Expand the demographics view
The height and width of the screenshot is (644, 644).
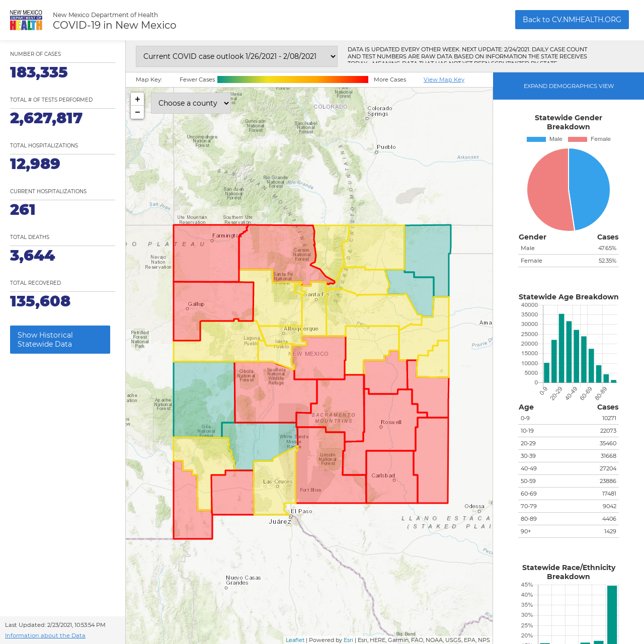pyautogui.click(x=569, y=86)
